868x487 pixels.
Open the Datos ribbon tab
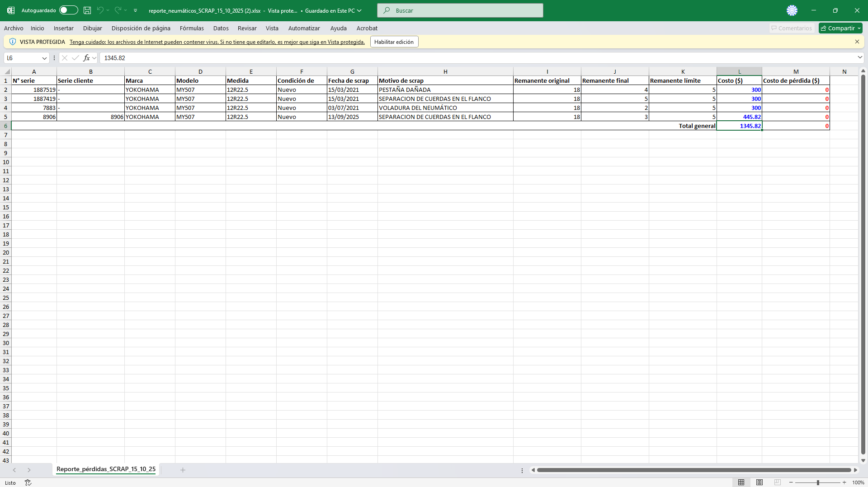click(x=221, y=28)
